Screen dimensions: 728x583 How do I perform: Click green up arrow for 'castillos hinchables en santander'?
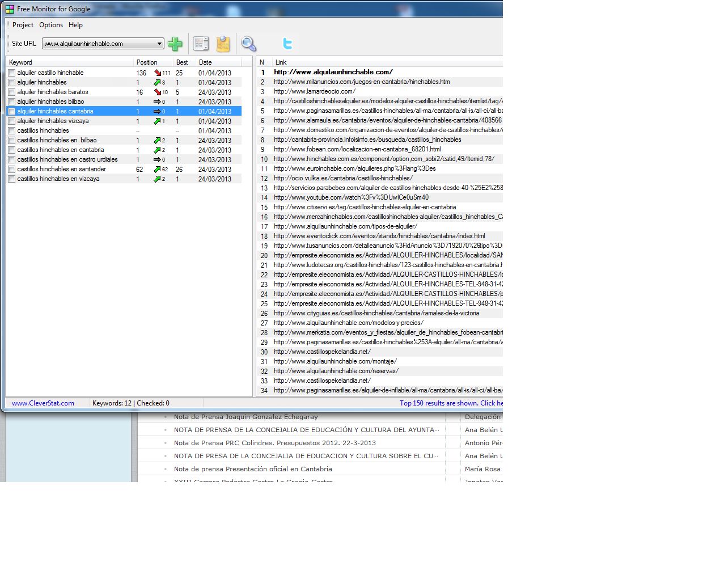[x=158, y=169]
